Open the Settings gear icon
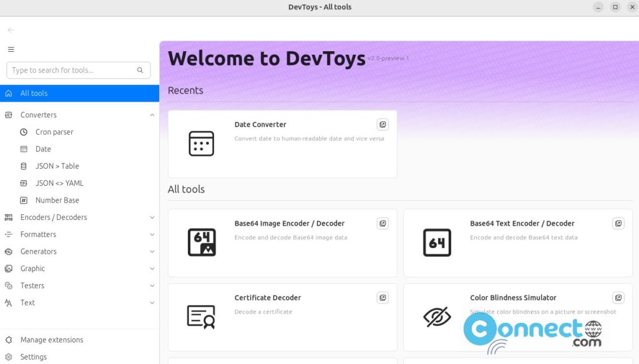 coord(10,357)
